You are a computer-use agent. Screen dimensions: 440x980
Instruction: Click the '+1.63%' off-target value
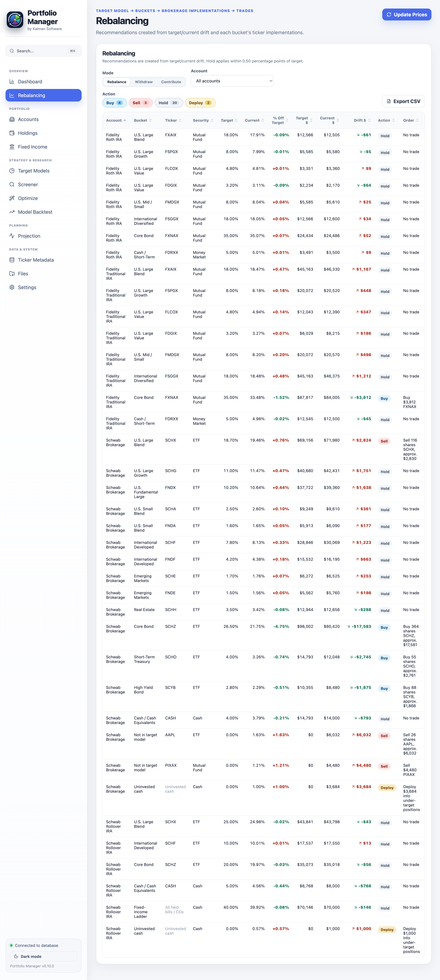[280, 735]
